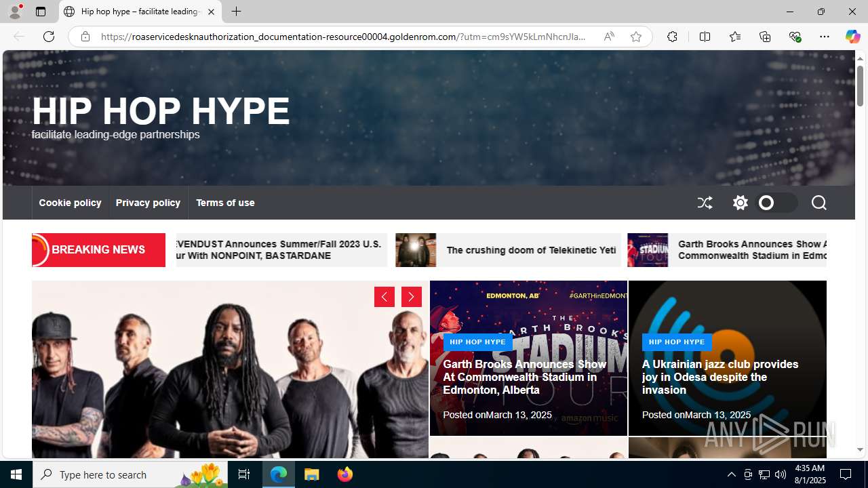Open taskbar clock showing 4:35 AM
This screenshot has height=488, width=868.
[x=808, y=474]
